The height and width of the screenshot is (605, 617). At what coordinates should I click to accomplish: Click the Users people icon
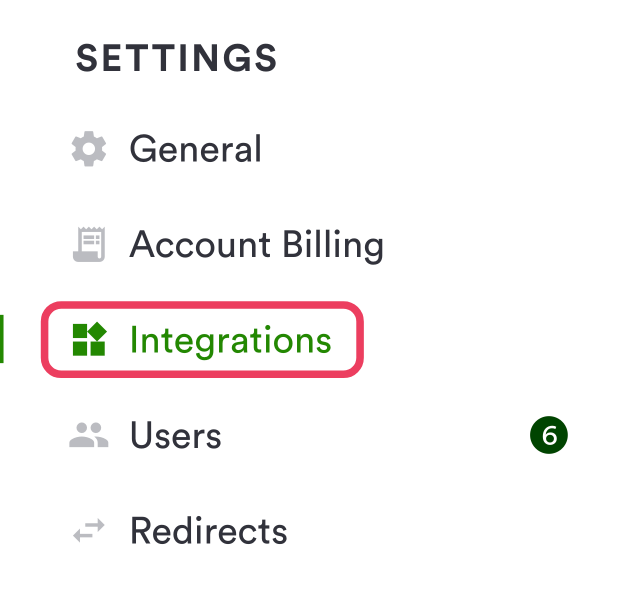click(x=88, y=435)
